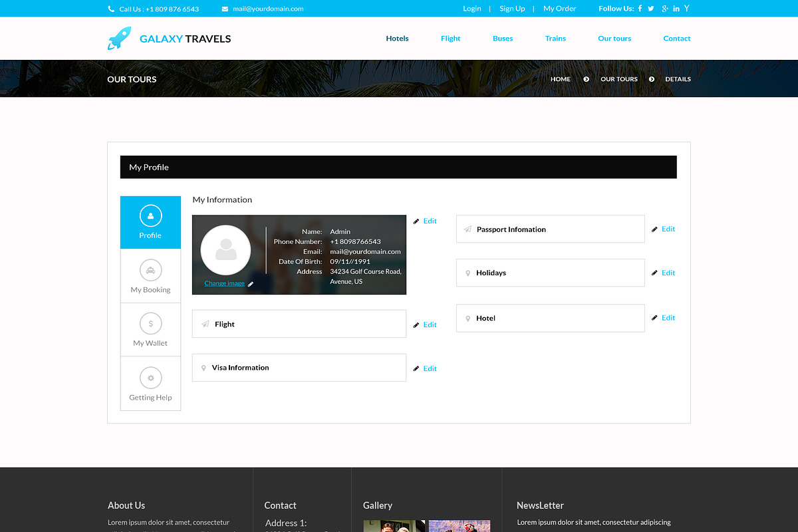Click the paper plane icon in Passport Infomation

pos(467,229)
